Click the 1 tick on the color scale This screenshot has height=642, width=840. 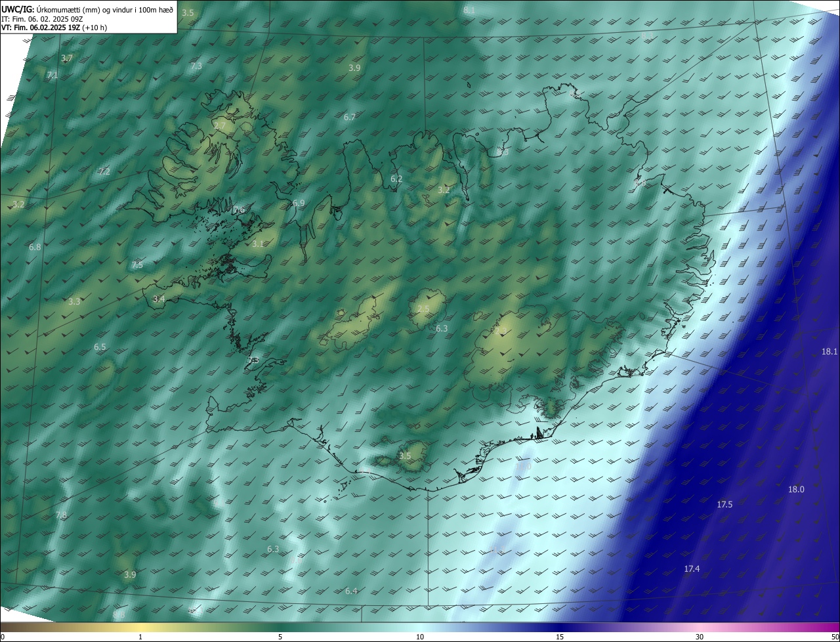tap(140, 637)
